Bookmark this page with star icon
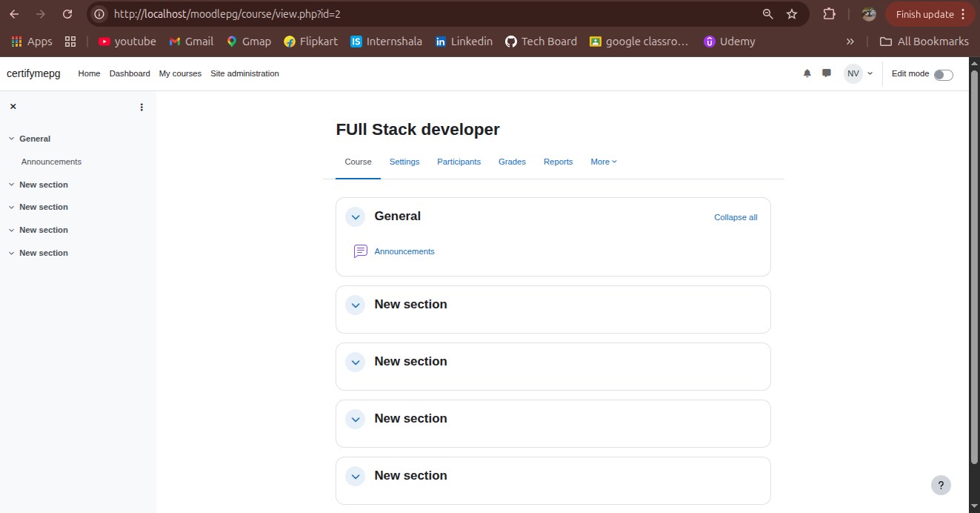The width and height of the screenshot is (980, 513). [x=792, y=14]
